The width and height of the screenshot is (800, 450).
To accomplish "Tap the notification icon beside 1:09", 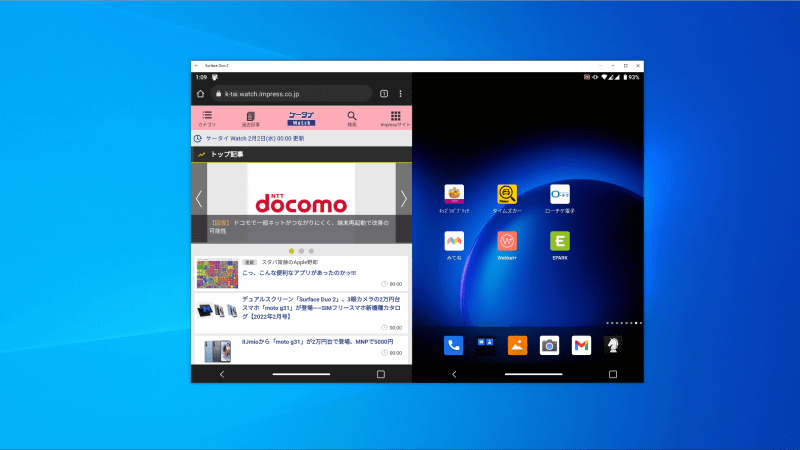I will coord(215,78).
